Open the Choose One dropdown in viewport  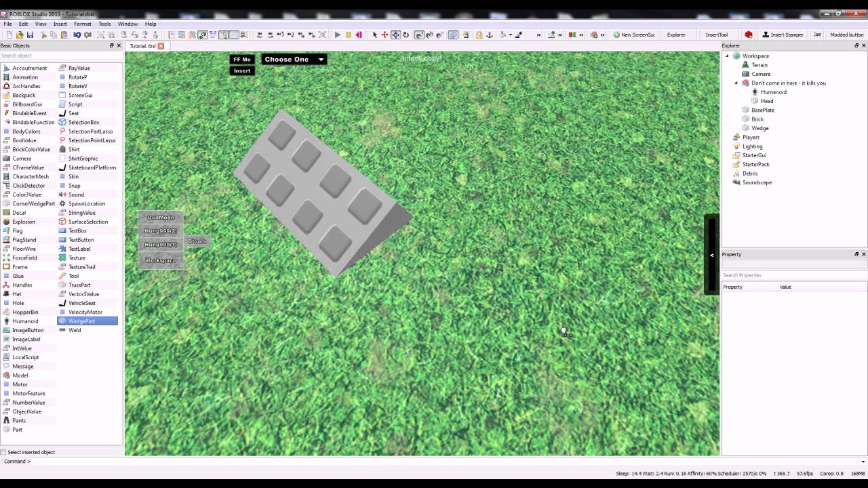point(294,60)
